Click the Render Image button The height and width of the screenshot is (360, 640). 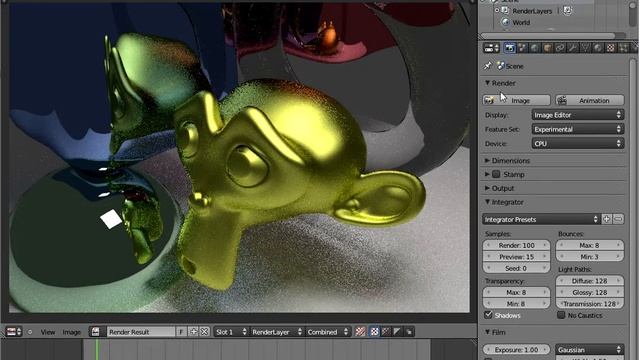click(x=516, y=100)
